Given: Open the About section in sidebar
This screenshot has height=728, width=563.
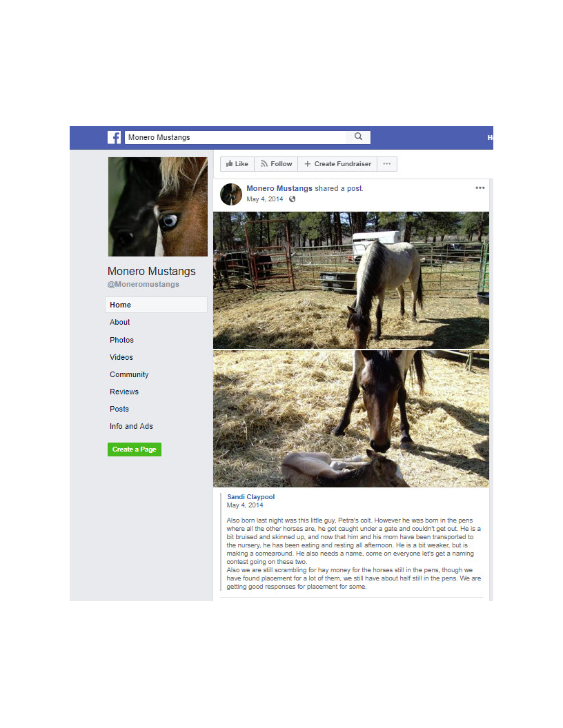Looking at the screenshot, I should point(120,322).
